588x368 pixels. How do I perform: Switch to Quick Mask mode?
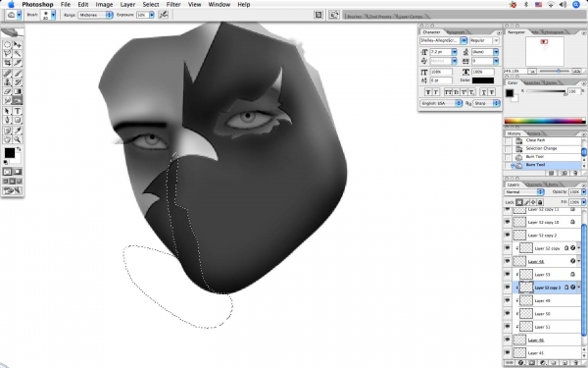(x=18, y=172)
